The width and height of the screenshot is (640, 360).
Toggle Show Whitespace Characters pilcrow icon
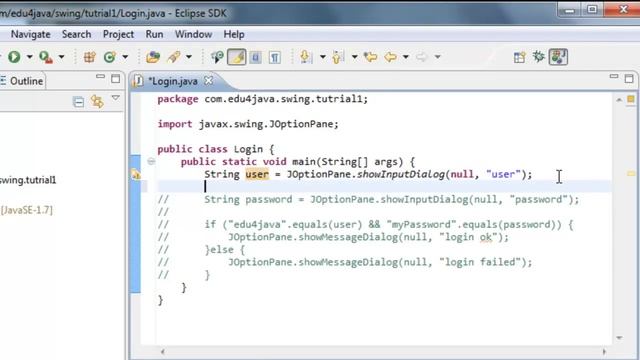point(275,57)
